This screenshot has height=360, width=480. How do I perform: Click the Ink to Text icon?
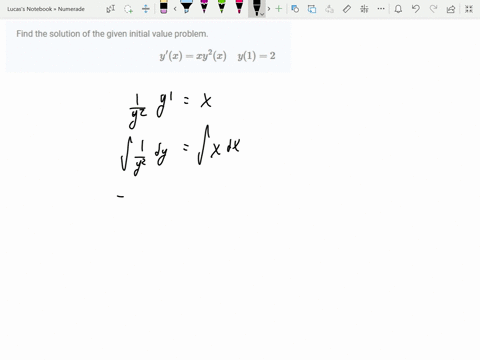coord(329,9)
